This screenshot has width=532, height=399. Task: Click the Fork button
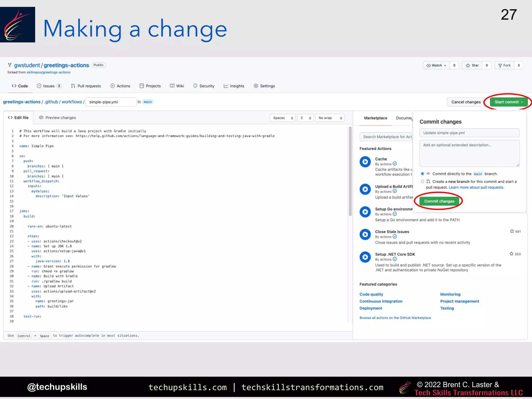[x=504, y=65]
